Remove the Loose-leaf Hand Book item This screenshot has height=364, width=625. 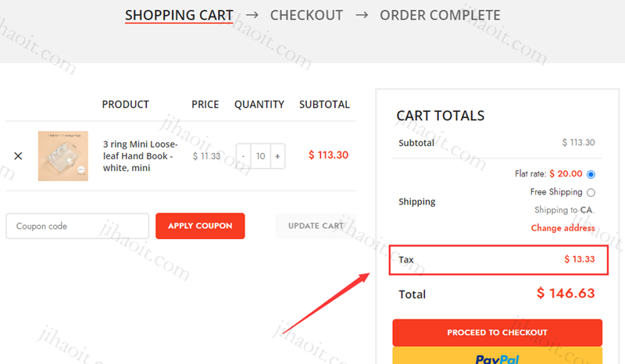click(x=18, y=156)
